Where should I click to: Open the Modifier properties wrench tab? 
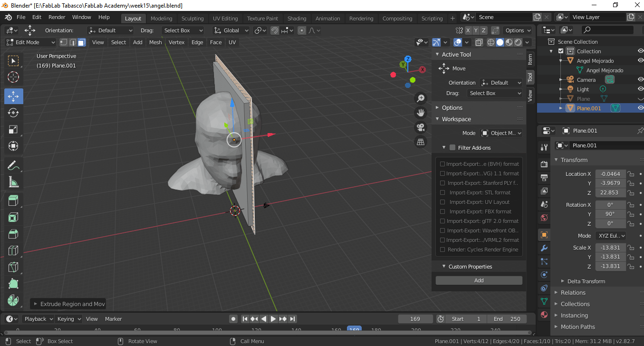pos(544,248)
